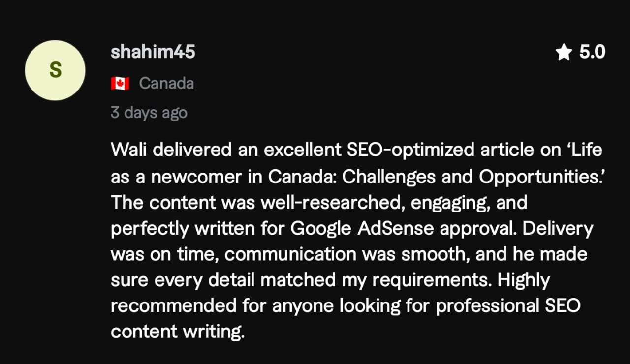Click the final line 'content writing.'
The height and width of the screenshot is (364, 630).
point(178,332)
